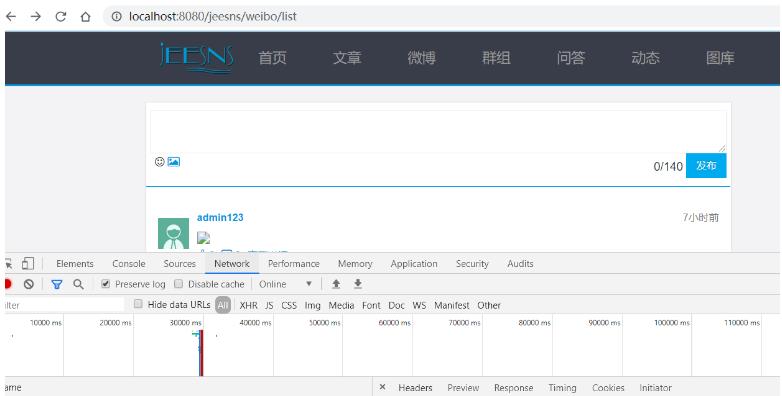This screenshot has height=396, width=782.
Task: Switch to the Console tab
Action: [129, 263]
